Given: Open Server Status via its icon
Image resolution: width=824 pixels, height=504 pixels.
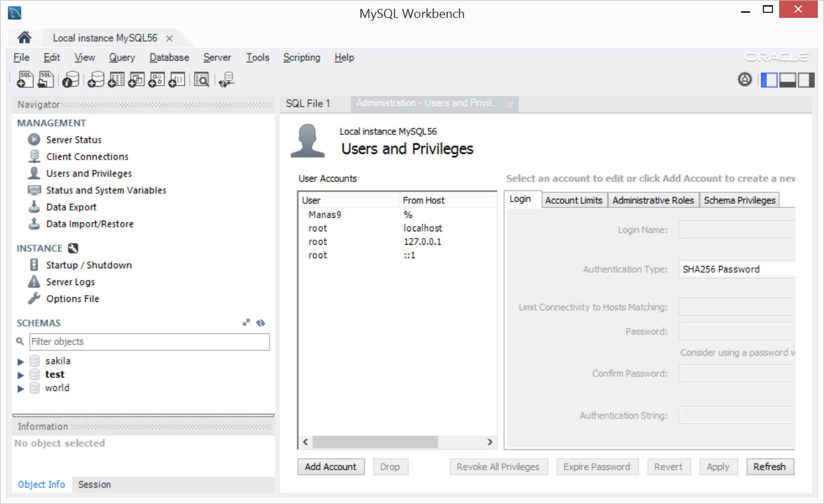Looking at the screenshot, I should point(34,139).
